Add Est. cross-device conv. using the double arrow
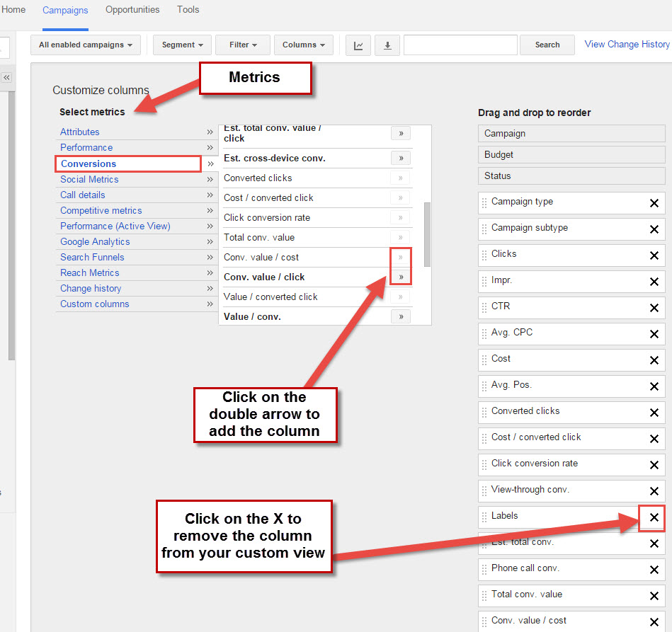 click(x=400, y=157)
